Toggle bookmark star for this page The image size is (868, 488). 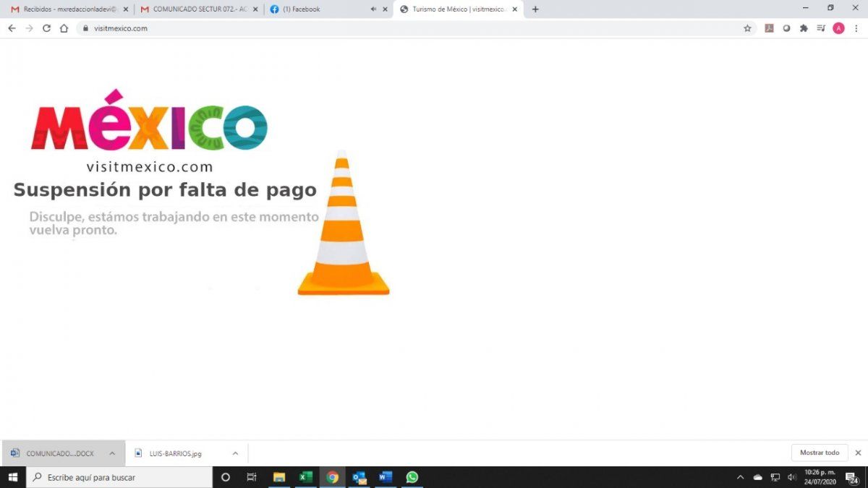[x=747, y=28]
